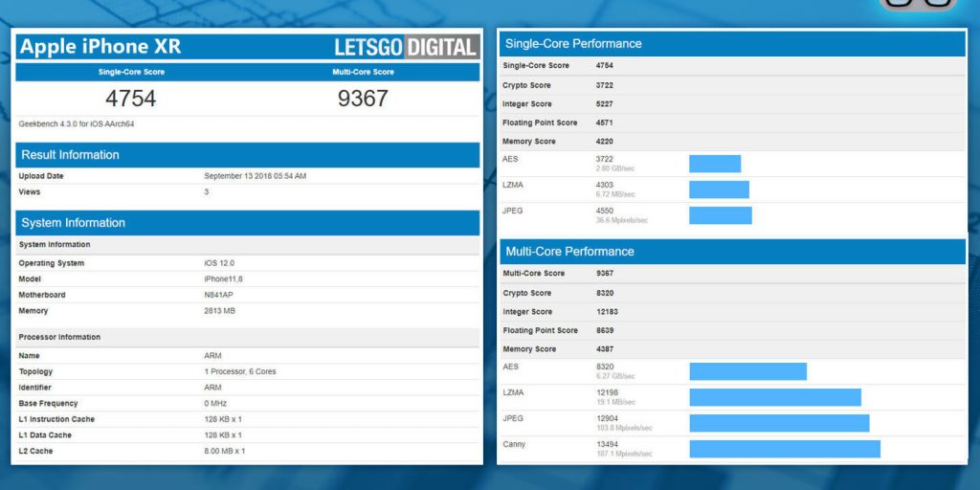The image size is (980, 490).
Task: Click the multi-core AES result bar
Action: (x=747, y=371)
